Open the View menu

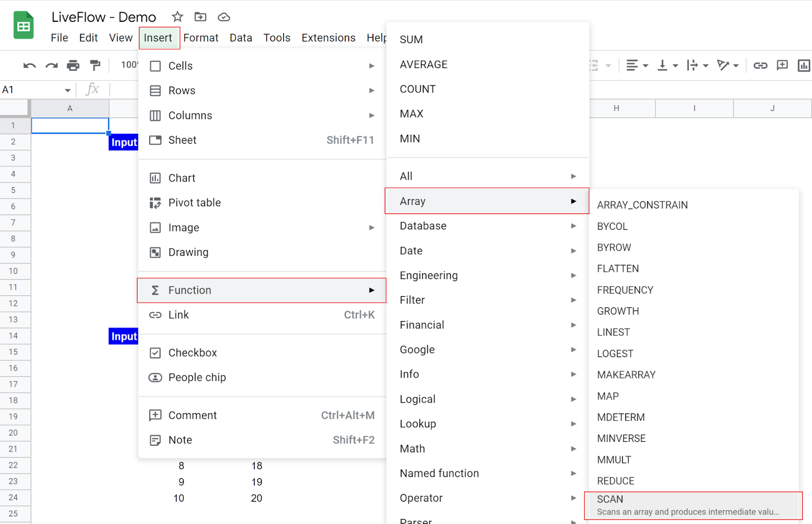pos(121,38)
